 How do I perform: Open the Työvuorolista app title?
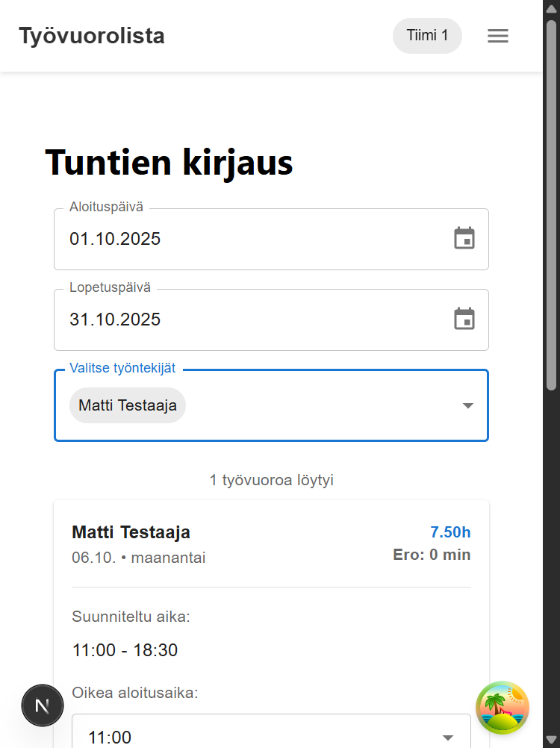coord(91,36)
